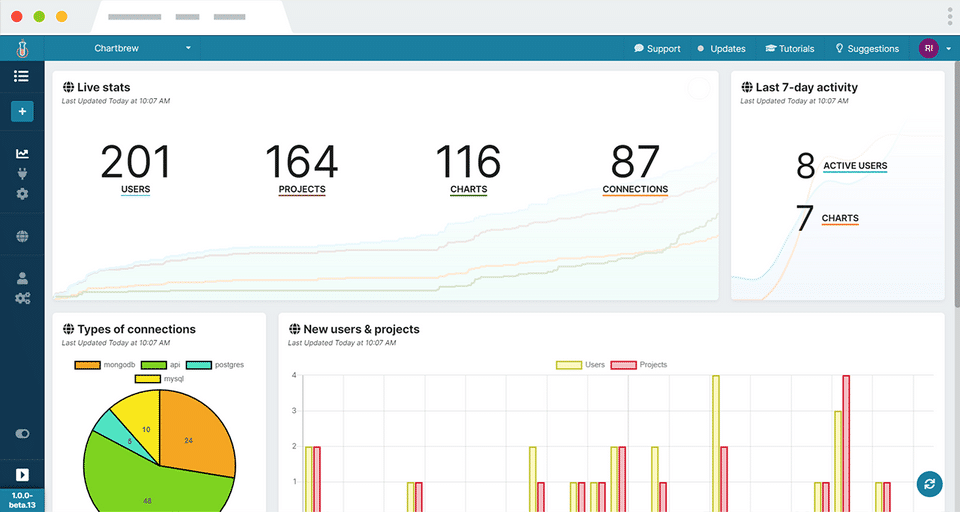
Task: Click the tallest yellow Users bar
Action: (716, 443)
